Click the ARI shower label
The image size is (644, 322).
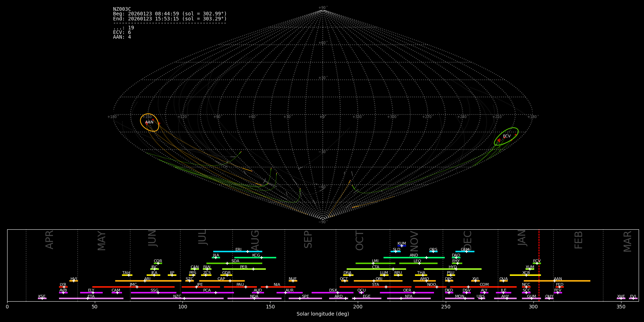pos(147,279)
